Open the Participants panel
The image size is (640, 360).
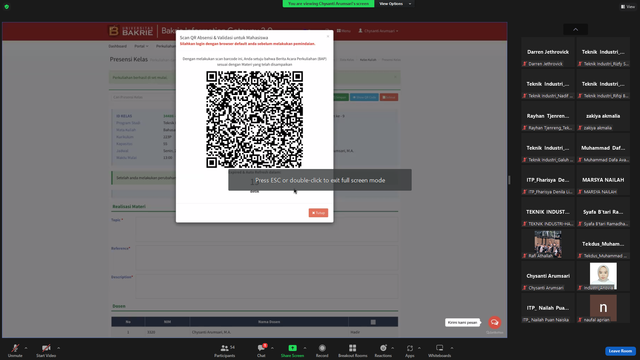coord(225,350)
